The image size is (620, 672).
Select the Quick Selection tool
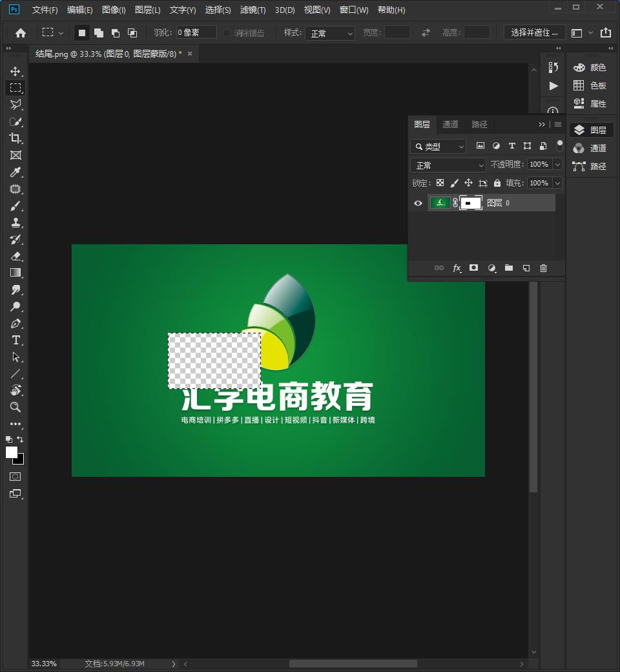(15, 121)
